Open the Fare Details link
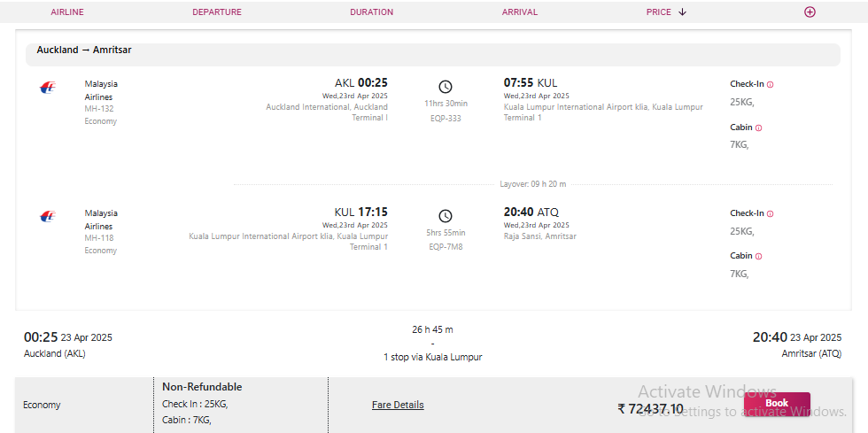The image size is (868, 433). click(x=398, y=405)
